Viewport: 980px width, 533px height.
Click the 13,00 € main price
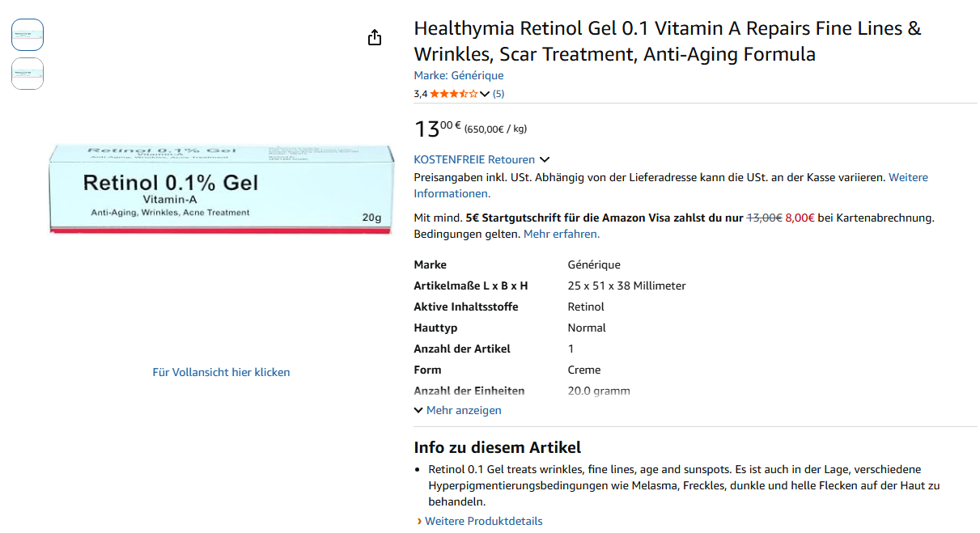438,128
